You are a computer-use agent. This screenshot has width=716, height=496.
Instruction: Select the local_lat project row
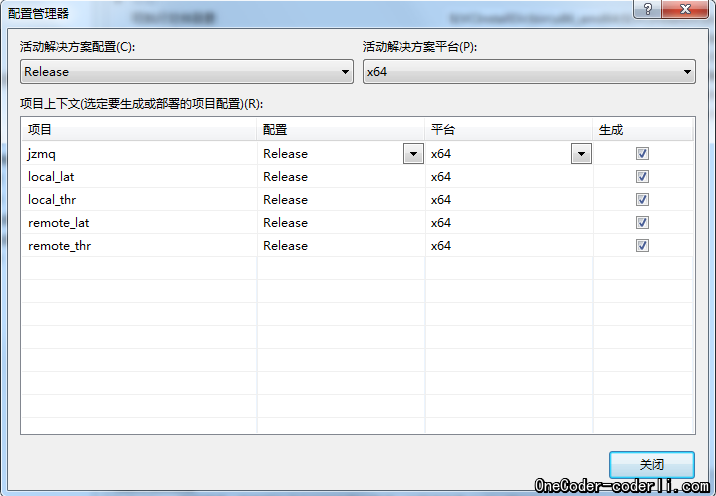pos(52,176)
